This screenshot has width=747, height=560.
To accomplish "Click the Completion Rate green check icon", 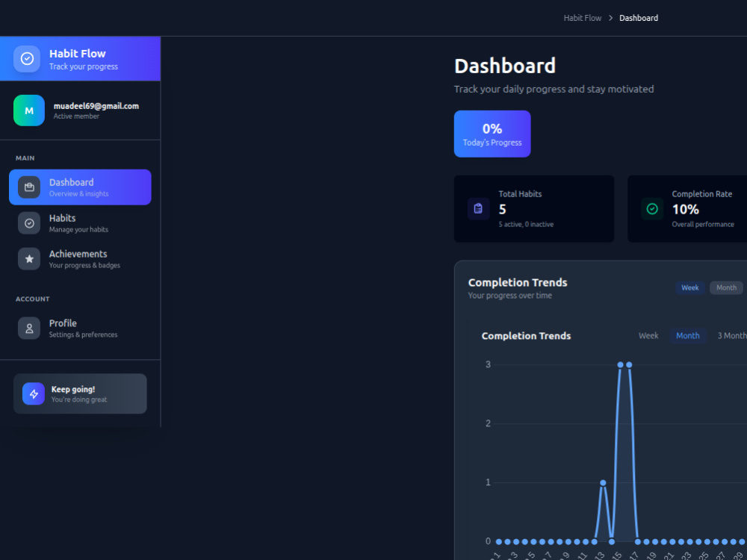I will (x=652, y=208).
